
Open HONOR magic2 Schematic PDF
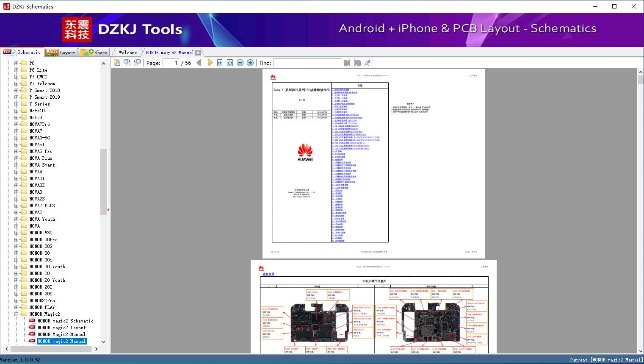click(65, 321)
